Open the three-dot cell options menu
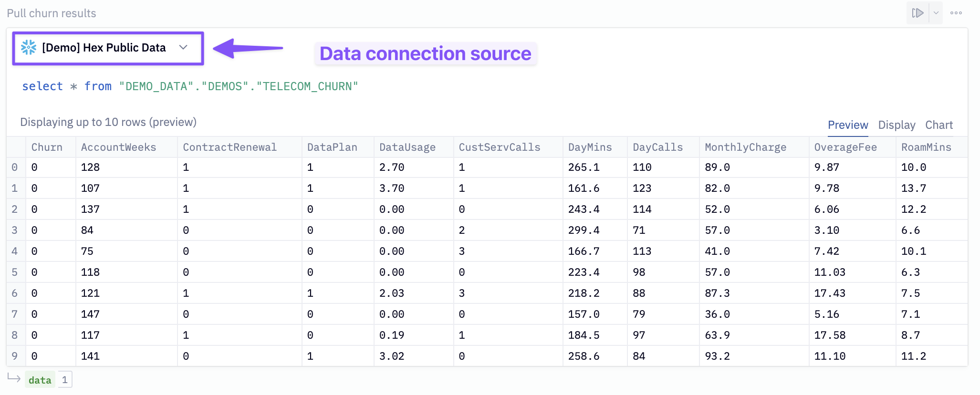980x395 pixels. click(x=956, y=13)
